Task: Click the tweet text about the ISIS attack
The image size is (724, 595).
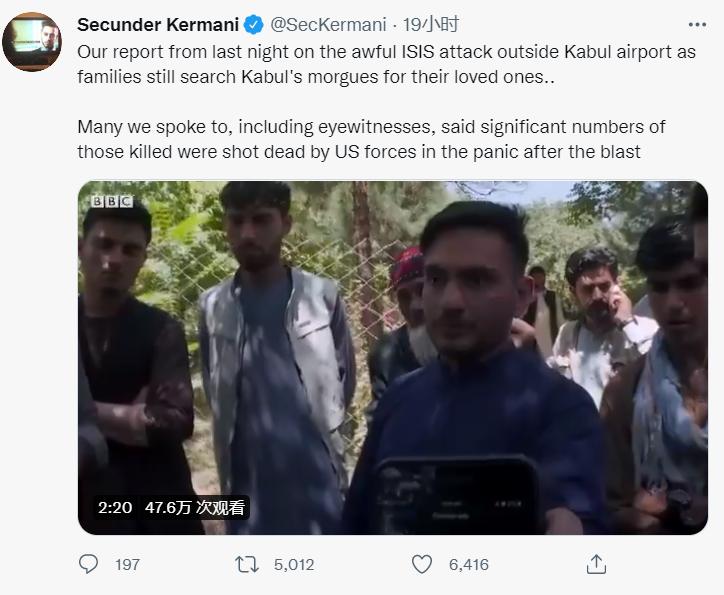Action: point(386,63)
